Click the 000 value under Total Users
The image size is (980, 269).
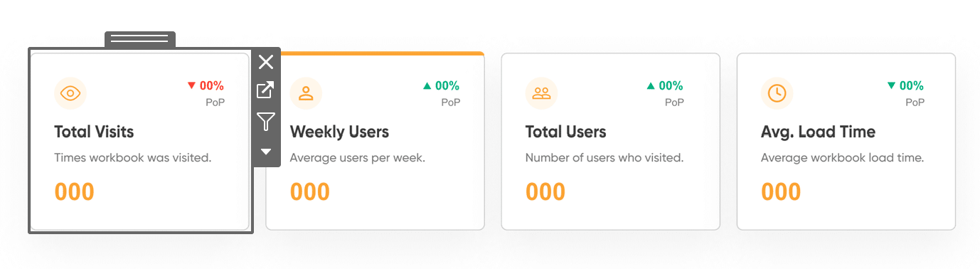click(x=545, y=191)
